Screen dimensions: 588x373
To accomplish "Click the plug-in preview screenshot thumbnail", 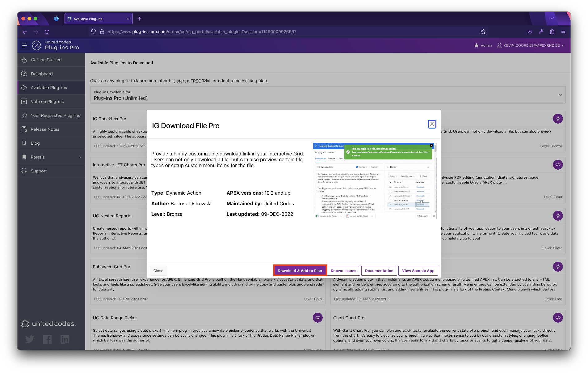I will (x=375, y=181).
